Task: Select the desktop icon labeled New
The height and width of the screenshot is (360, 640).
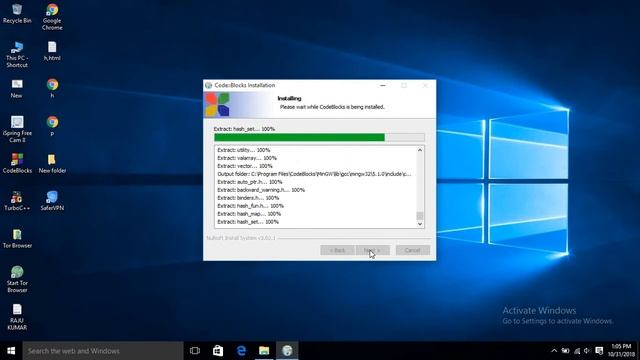Action: tap(17, 89)
